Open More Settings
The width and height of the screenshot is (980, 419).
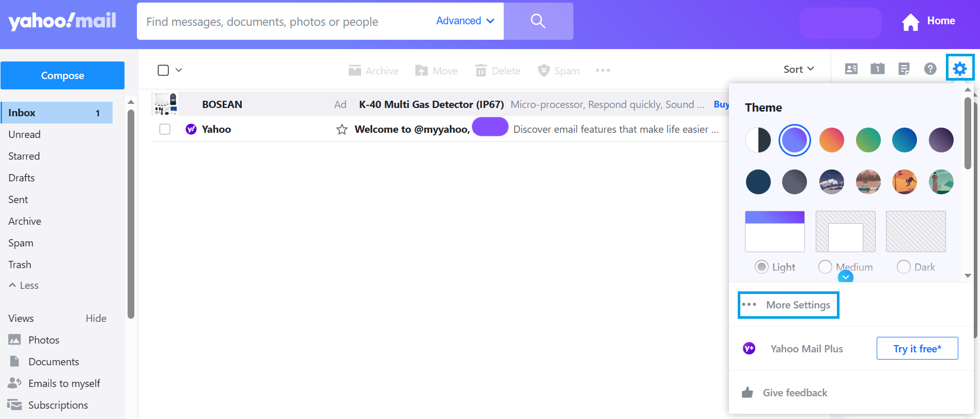[788, 305]
